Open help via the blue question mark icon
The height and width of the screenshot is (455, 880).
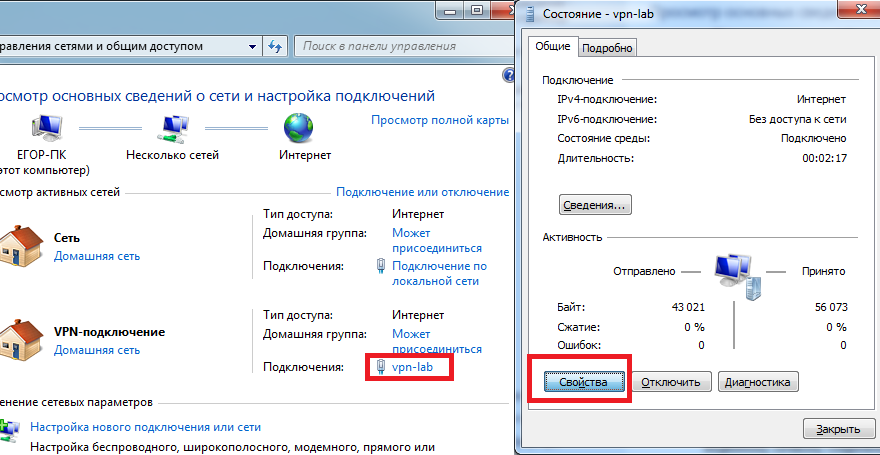(507, 75)
